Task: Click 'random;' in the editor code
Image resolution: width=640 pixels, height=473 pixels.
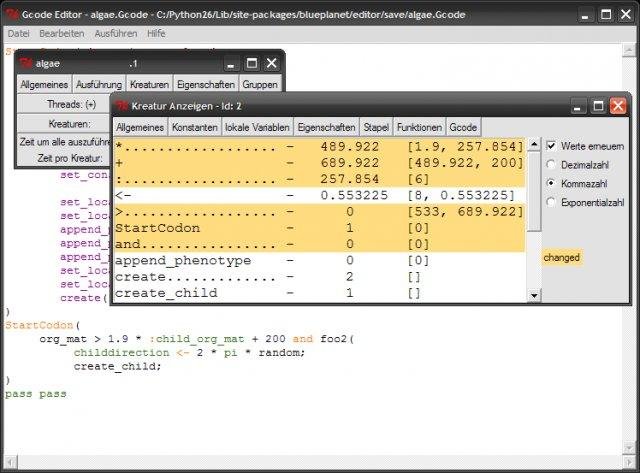Action: (x=282, y=353)
